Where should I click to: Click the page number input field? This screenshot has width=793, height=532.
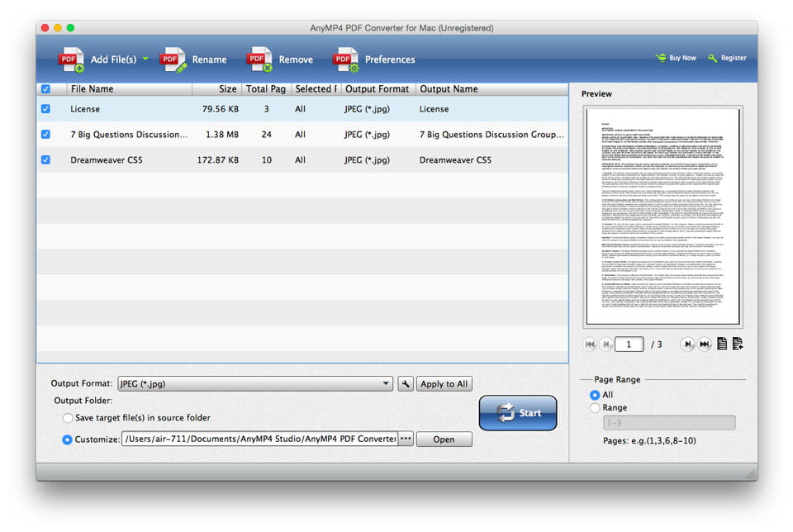[x=629, y=344]
